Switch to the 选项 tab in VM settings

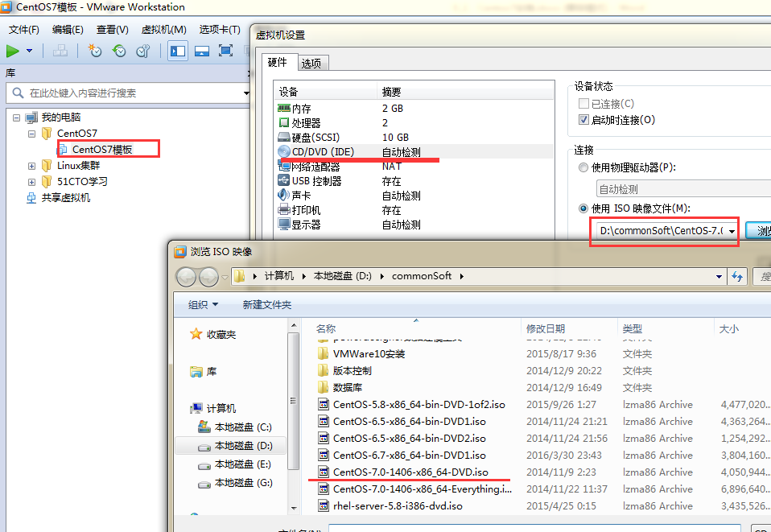click(x=311, y=64)
